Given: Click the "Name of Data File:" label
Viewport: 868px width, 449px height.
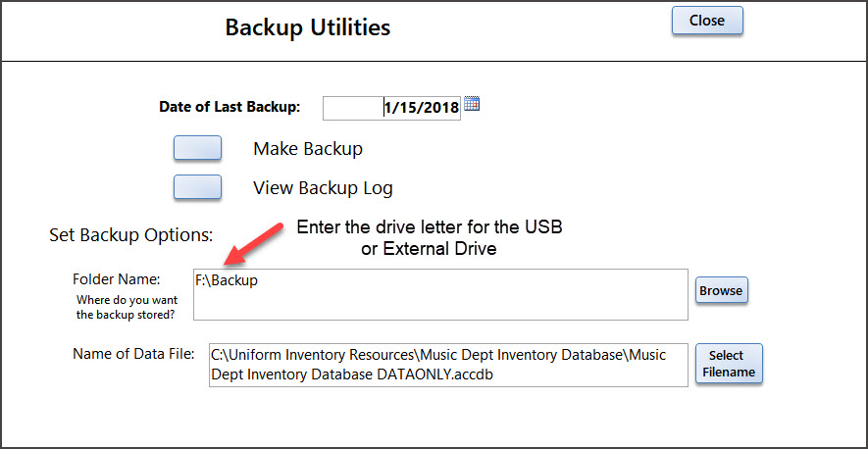Looking at the screenshot, I should pos(134,353).
